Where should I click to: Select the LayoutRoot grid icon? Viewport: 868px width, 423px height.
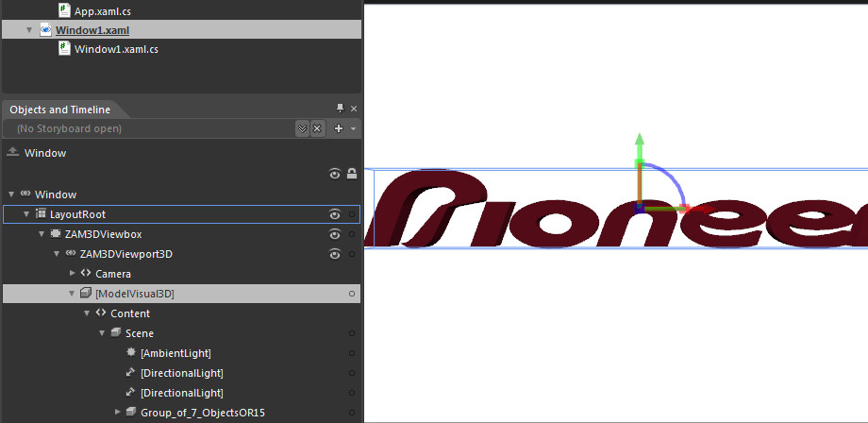41,213
